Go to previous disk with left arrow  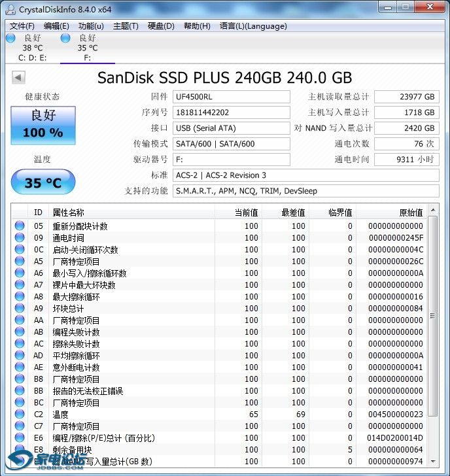pos(18,77)
